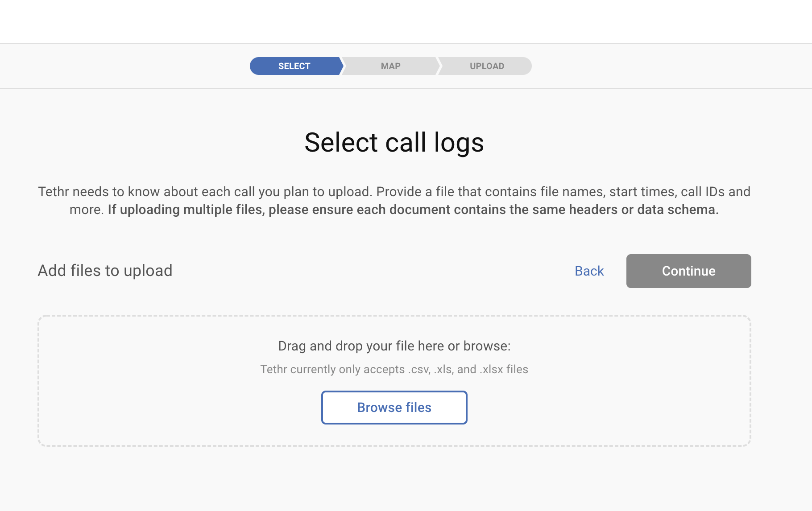Viewport: 812px width, 511px height.
Task: Click the chevron divider between SELECT and MAP
Action: point(343,66)
